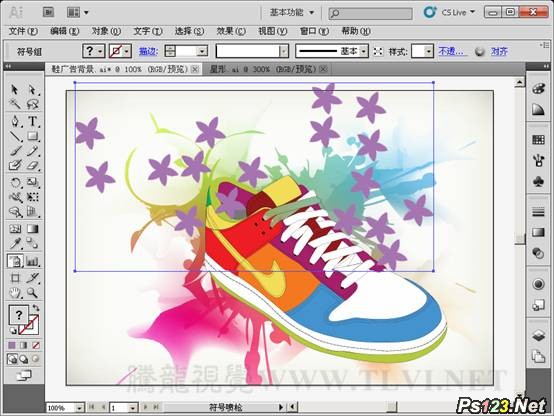
Task: Select the Symbol Sprayer tool
Action: [x=14, y=261]
